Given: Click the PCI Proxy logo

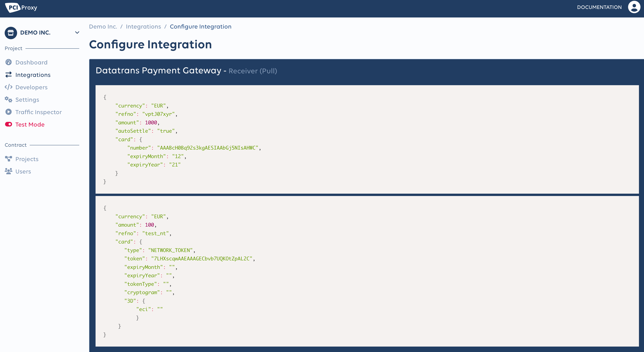Looking at the screenshot, I should (21, 8).
